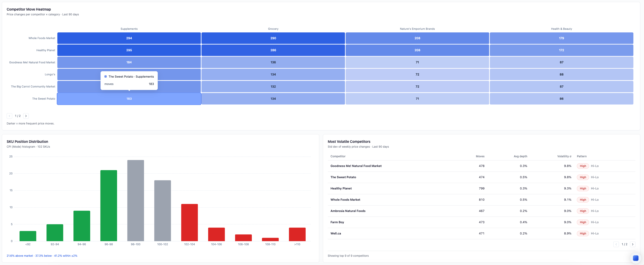The height and width of the screenshot is (265, 644).
Task: Sort by Moves column header
Action: point(480,156)
